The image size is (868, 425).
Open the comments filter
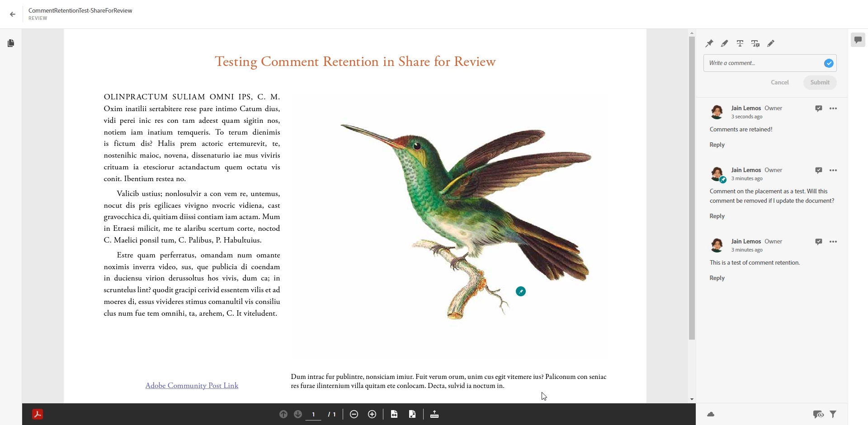pos(834,414)
